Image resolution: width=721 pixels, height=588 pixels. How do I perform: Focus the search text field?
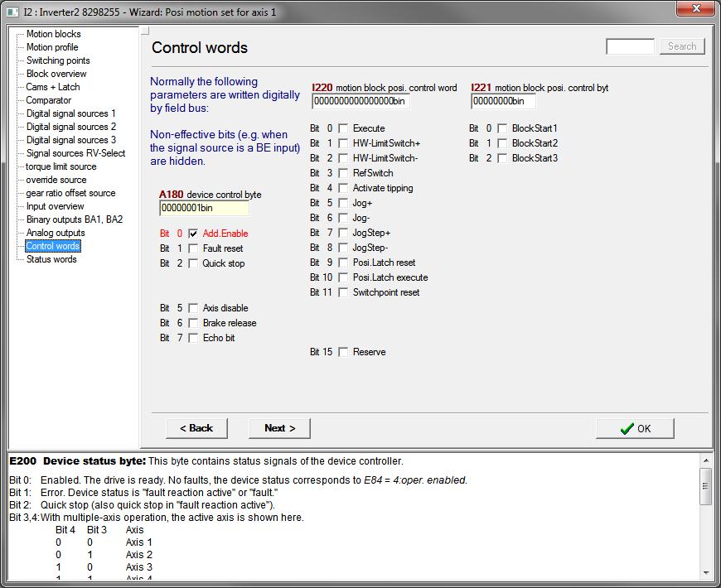tap(630, 46)
